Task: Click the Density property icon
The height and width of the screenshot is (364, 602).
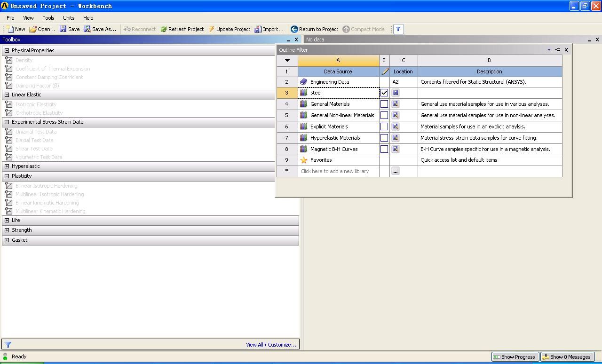Action: 9,60
